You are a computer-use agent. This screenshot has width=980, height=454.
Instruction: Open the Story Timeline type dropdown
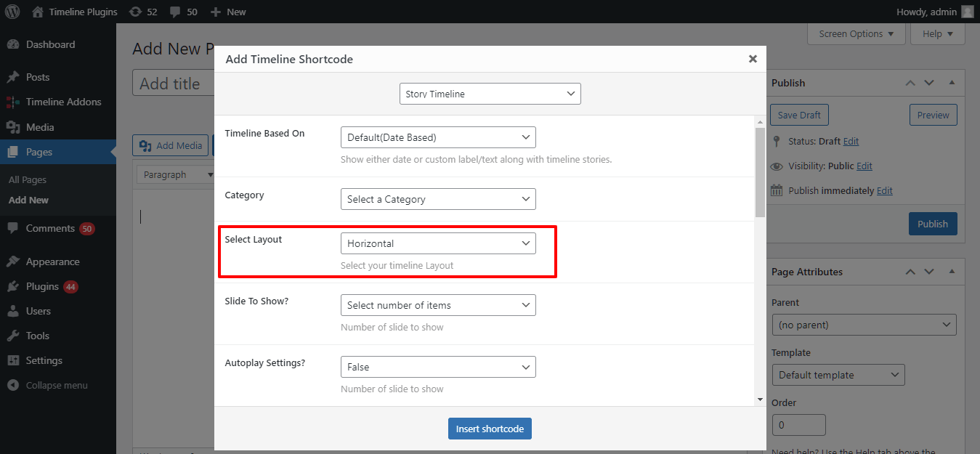click(490, 93)
